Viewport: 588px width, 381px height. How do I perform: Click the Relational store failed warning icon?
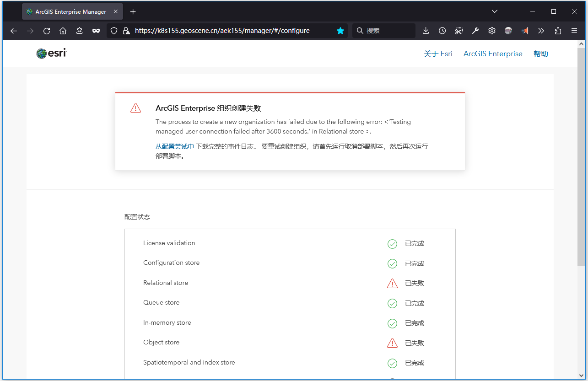[x=392, y=284]
